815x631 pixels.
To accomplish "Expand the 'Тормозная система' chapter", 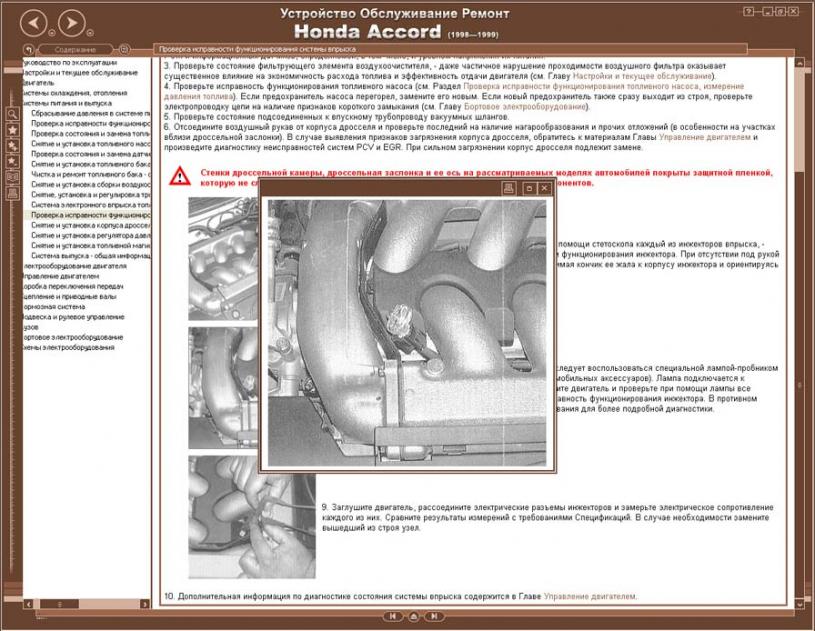I will tap(54, 307).
